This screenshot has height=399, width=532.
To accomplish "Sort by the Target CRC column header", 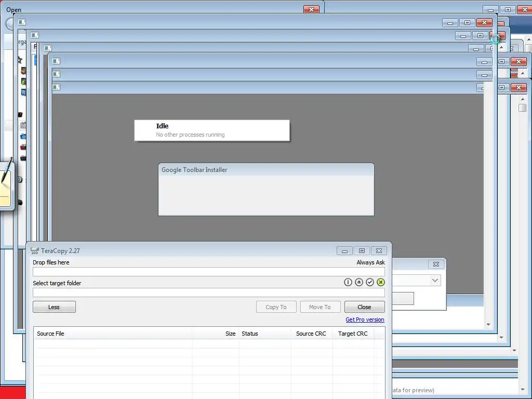I will (x=353, y=334).
